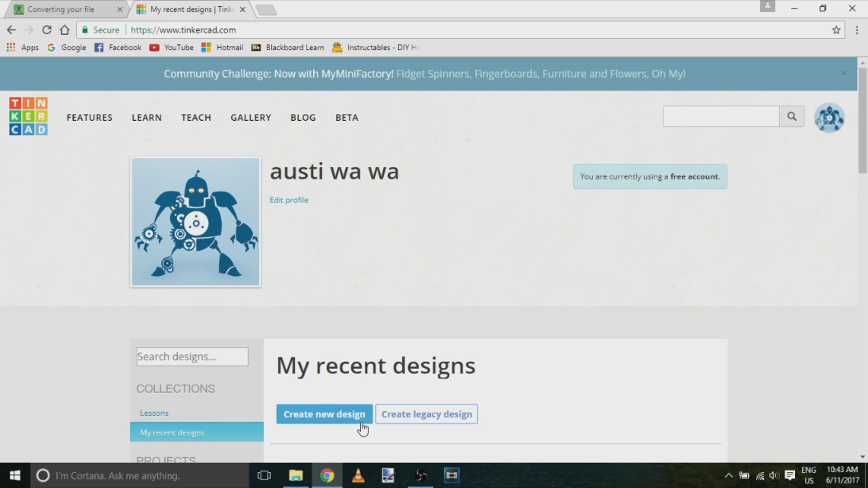Screen dimensions: 868x488
Task: Open the user avatar menu at top right
Action: point(829,117)
